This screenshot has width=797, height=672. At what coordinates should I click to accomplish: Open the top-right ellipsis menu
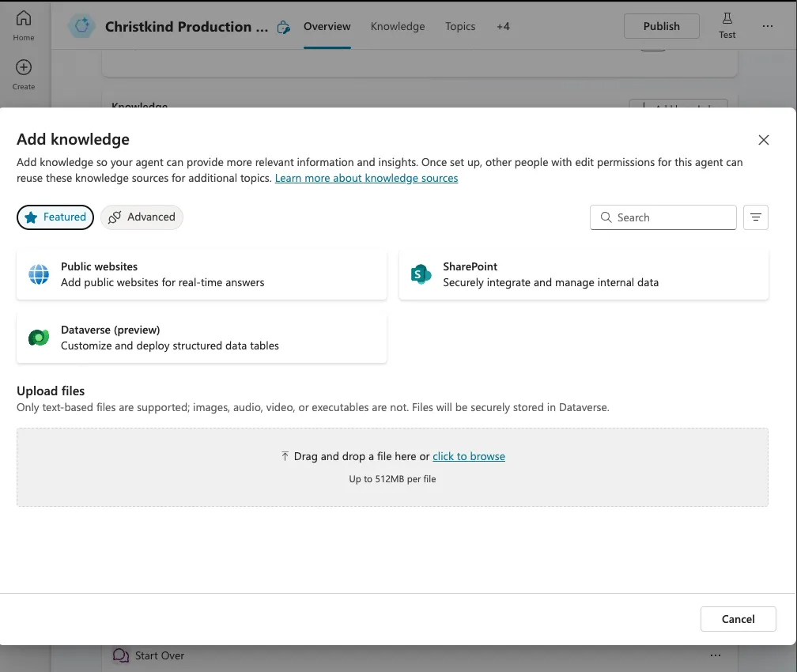[x=768, y=26]
